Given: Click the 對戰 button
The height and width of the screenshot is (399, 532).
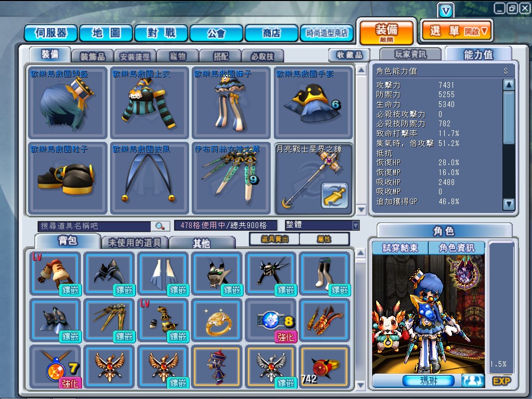Looking at the screenshot, I should (161, 33).
